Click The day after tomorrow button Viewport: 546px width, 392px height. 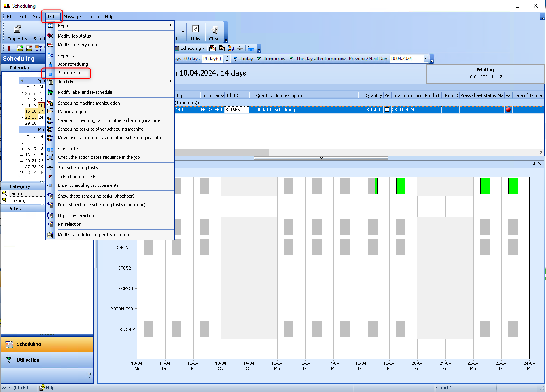318,59
